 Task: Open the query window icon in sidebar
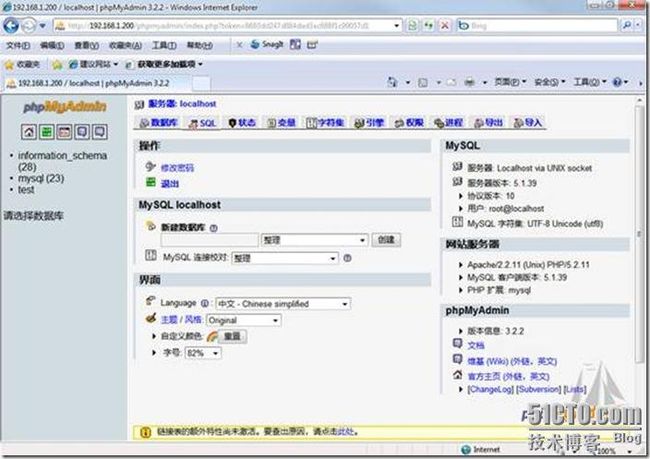[64, 132]
